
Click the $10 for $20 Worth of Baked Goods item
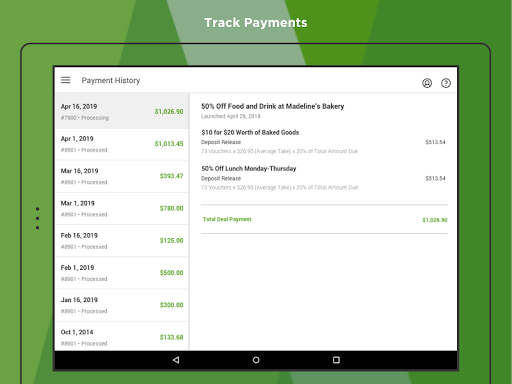click(323, 142)
